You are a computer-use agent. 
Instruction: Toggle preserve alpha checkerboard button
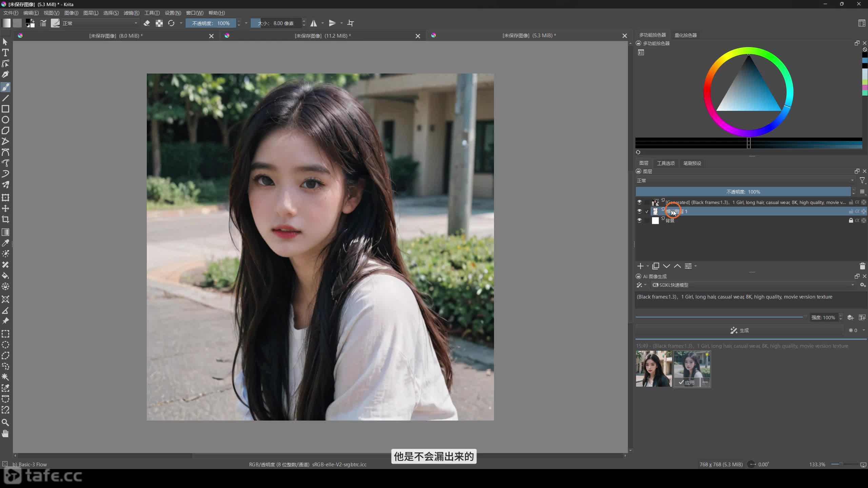click(x=159, y=23)
